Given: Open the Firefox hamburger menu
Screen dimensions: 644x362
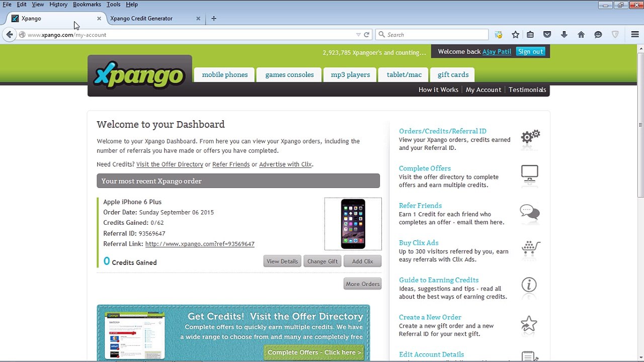Looking at the screenshot, I should [x=635, y=35].
